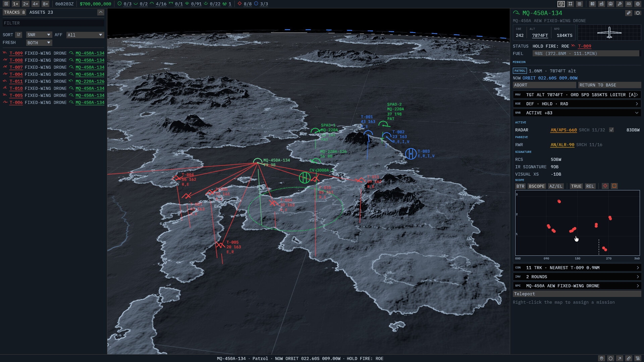
Task: Set simulation speed to 8×
Action: coord(46,4)
